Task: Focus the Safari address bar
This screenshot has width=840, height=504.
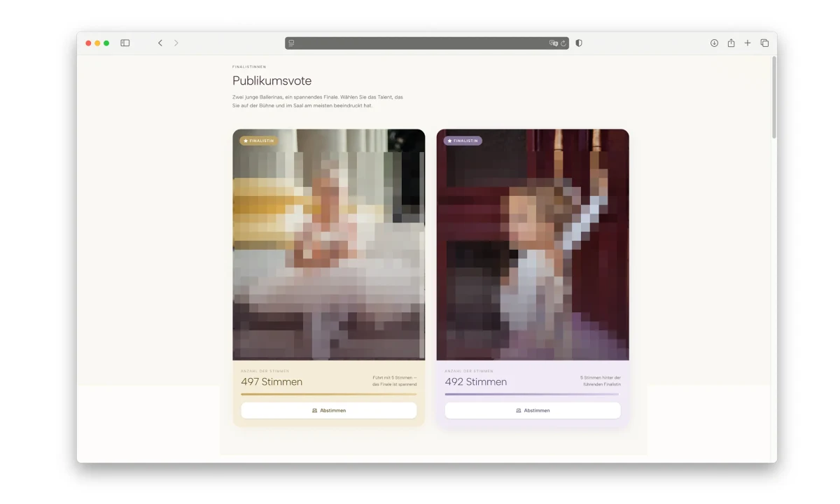Action: coord(427,43)
